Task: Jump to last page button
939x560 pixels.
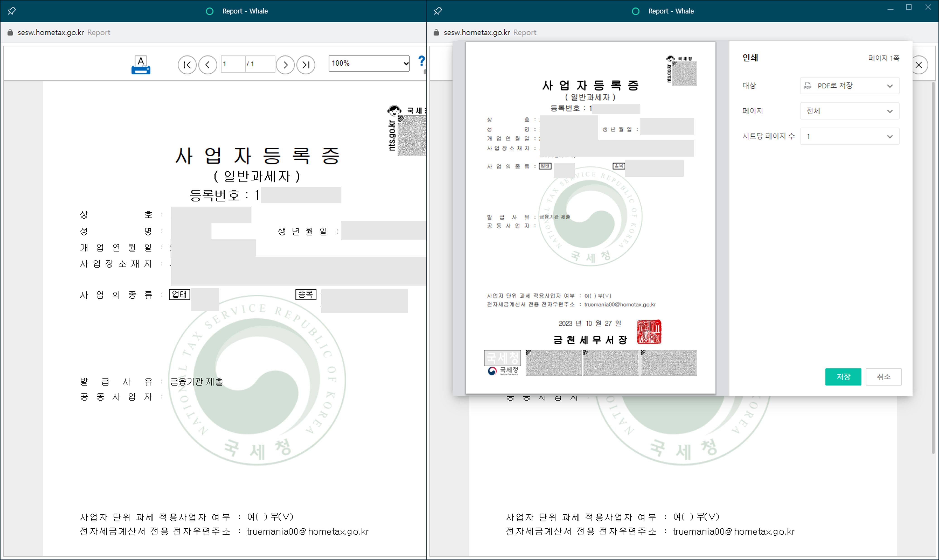Action: tap(306, 65)
